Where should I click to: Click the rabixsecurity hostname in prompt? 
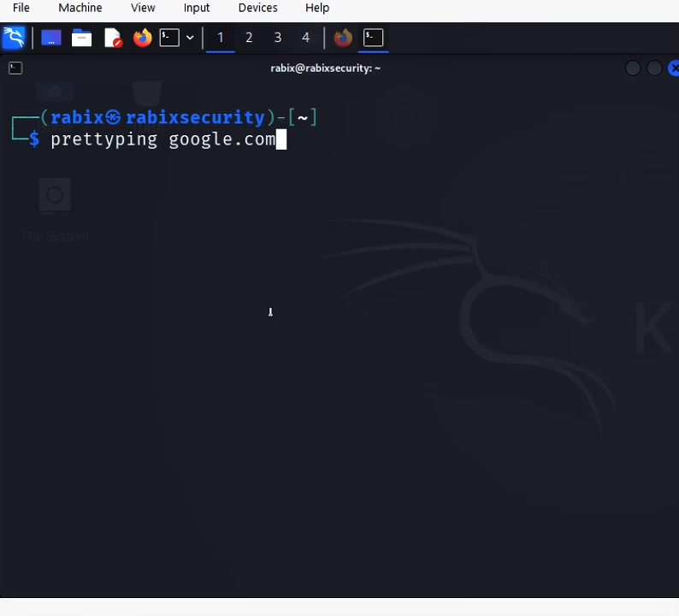(195, 117)
